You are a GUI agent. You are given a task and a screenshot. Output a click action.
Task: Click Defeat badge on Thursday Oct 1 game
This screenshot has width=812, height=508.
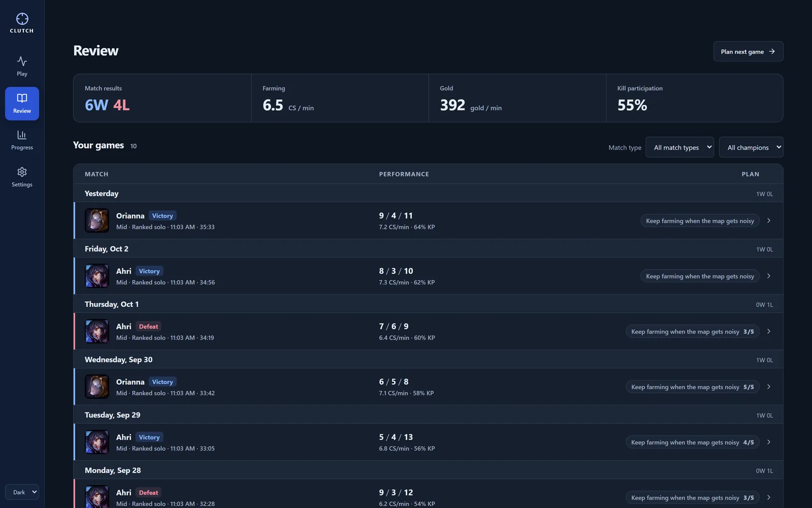[149, 326]
